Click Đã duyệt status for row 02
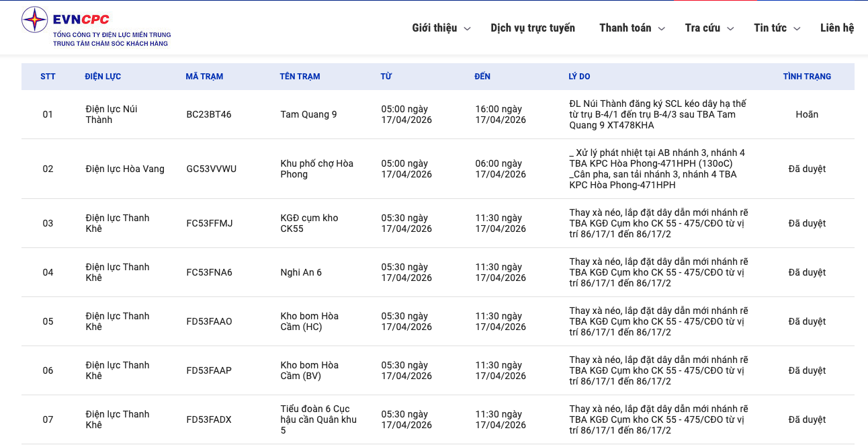868x445 pixels. click(807, 169)
